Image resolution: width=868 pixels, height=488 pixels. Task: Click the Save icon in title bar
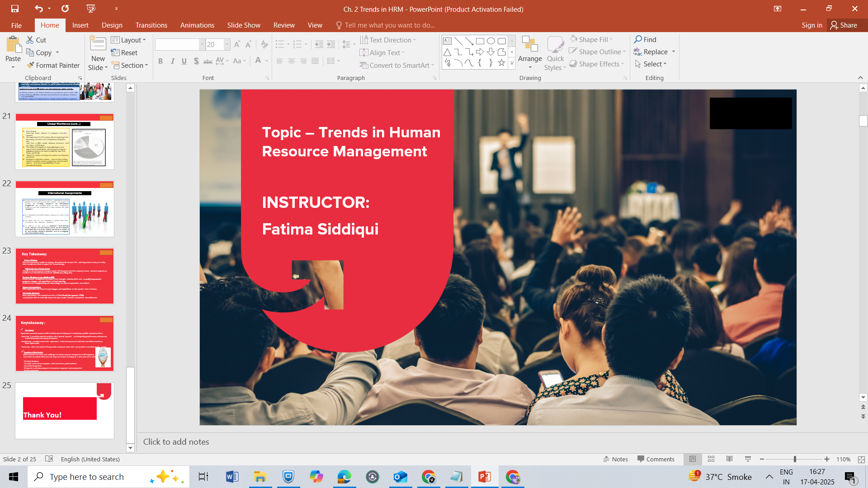(15, 9)
